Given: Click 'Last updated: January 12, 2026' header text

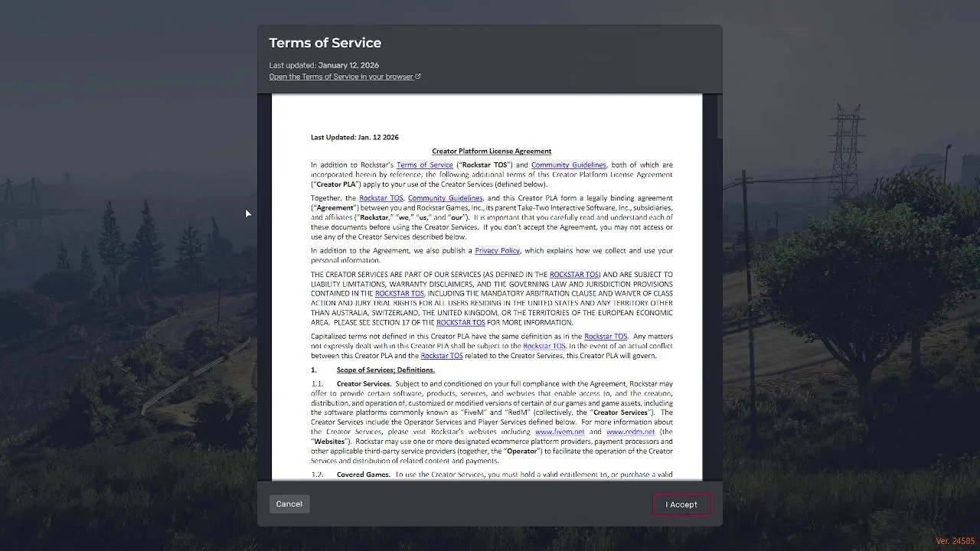Looking at the screenshot, I should point(324,65).
